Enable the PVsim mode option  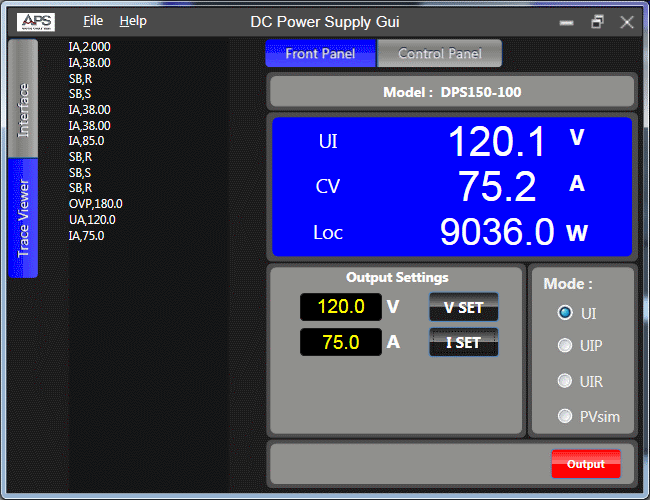565,416
